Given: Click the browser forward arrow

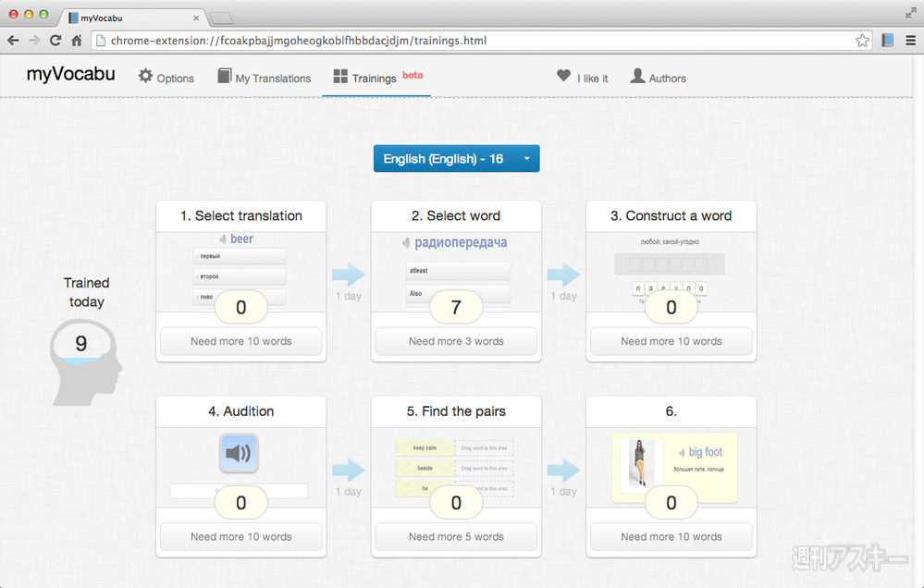Looking at the screenshot, I should pyautogui.click(x=34, y=41).
